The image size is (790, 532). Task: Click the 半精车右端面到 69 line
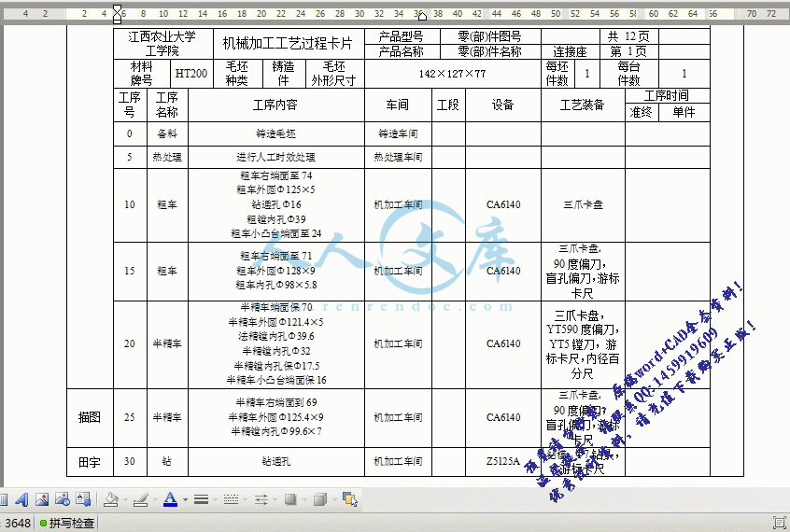(x=275, y=402)
